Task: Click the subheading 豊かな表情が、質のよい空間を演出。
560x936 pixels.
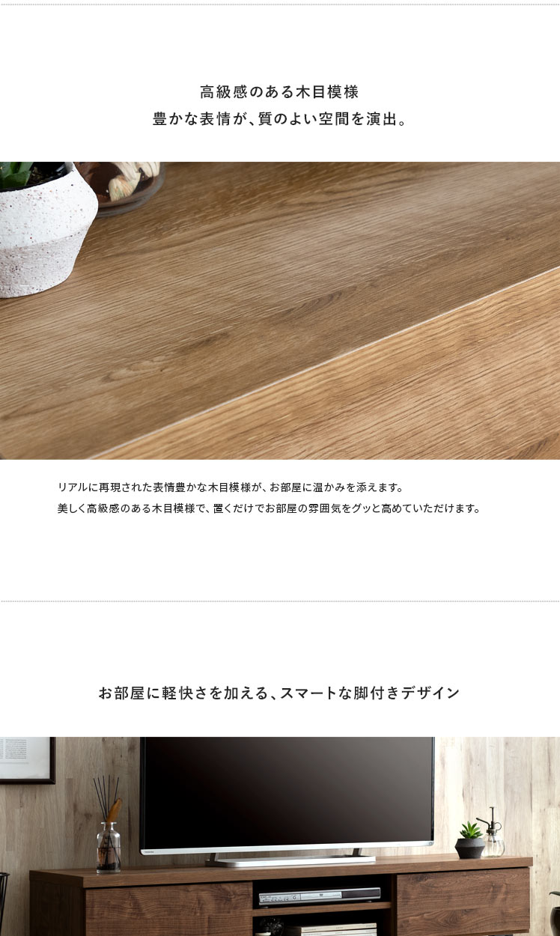Action: [279, 120]
